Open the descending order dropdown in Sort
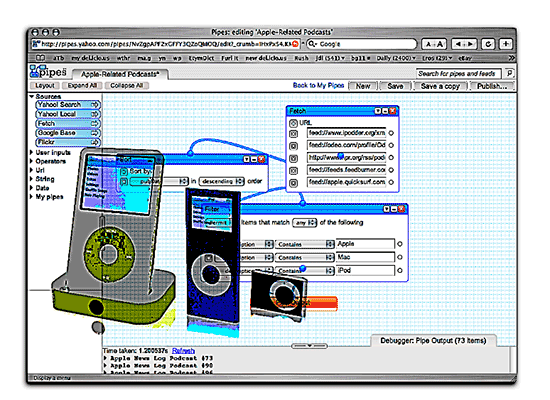The image size is (550, 400). (x=222, y=181)
